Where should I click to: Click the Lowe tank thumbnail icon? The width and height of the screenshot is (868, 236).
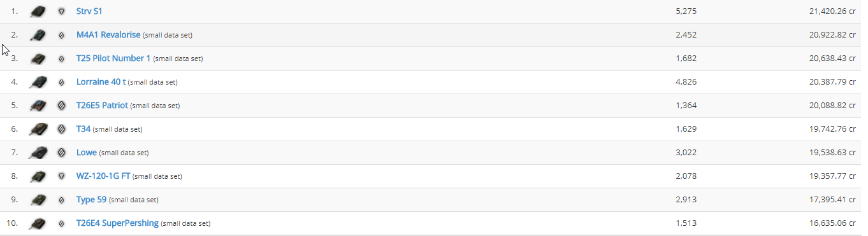[x=39, y=153]
